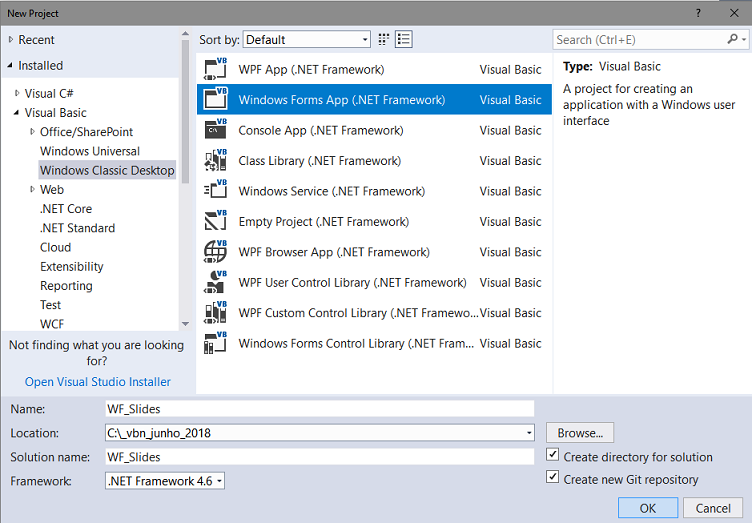Viewport: 752px width, 523px height.
Task: Click the WPF User Control Library icon
Action: (x=215, y=282)
